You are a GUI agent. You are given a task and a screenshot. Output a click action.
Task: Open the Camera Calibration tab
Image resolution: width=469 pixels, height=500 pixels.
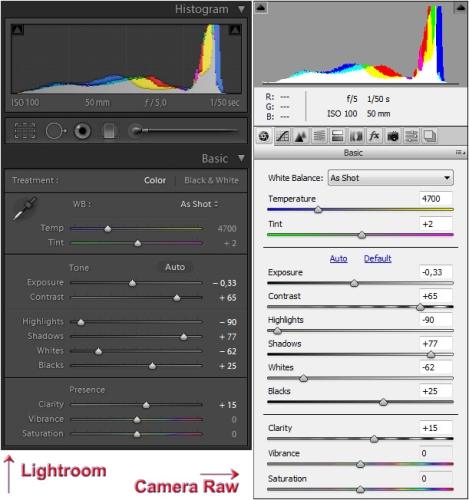click(393, 136)
